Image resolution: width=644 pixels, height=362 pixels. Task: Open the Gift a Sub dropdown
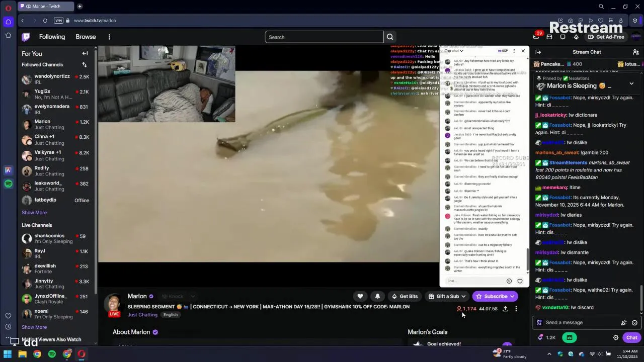[447, 297]
